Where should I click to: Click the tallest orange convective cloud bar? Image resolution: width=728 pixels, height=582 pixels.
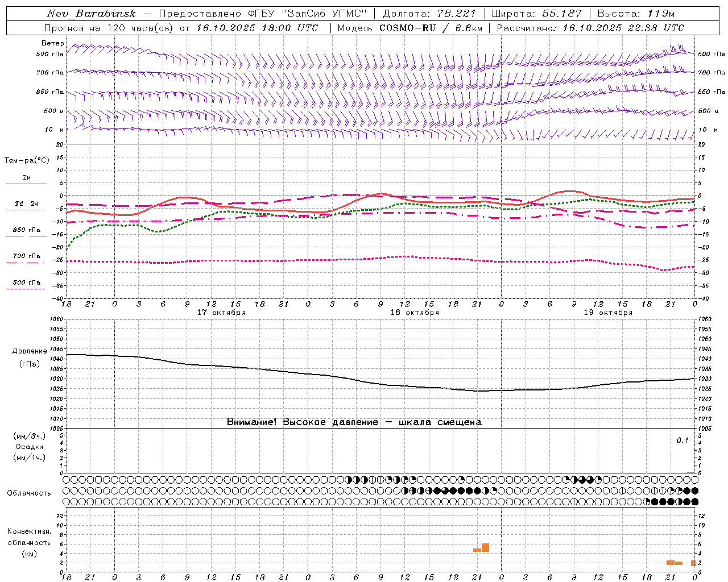point(485,548)
